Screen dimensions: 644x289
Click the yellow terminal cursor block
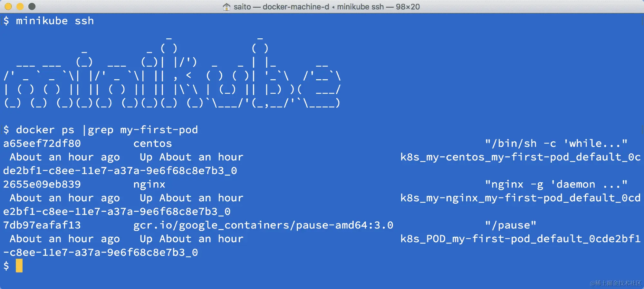(x=19, y=266)
